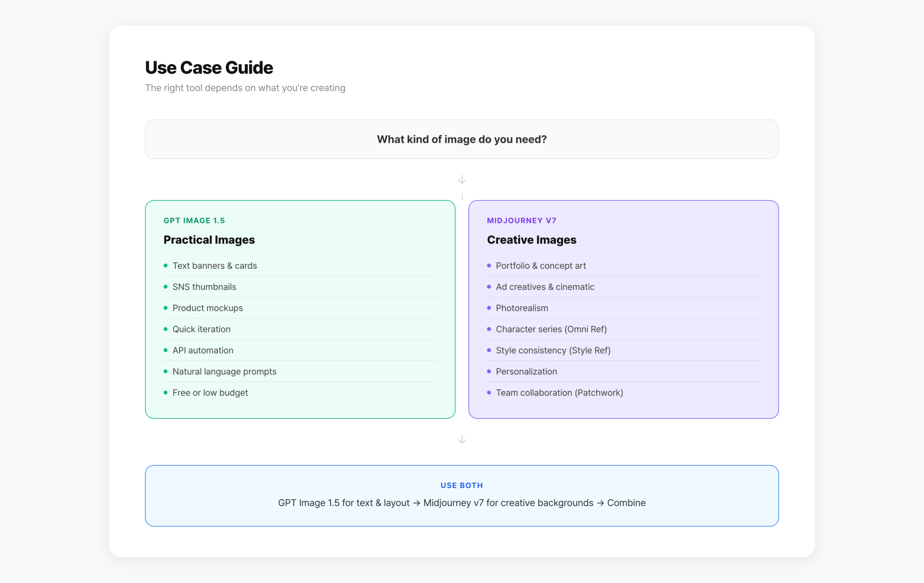Click the down arrow above the Use Both section

click(x=462, y=439)
